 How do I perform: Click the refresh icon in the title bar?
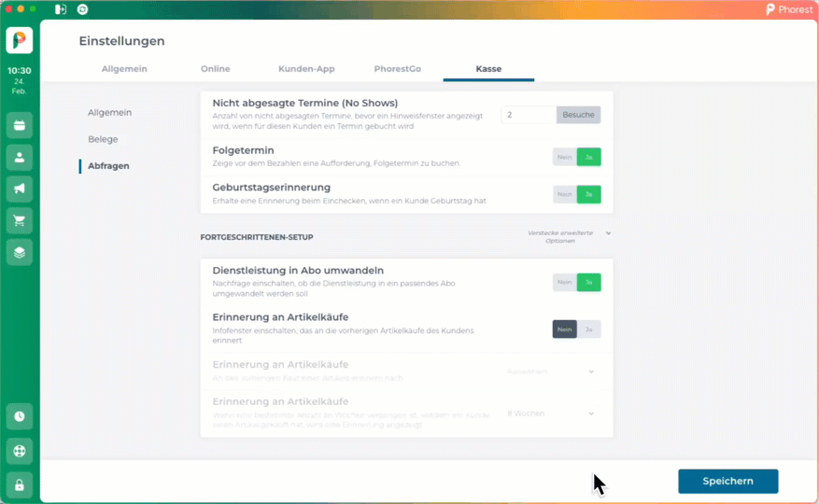coord(82,9)
